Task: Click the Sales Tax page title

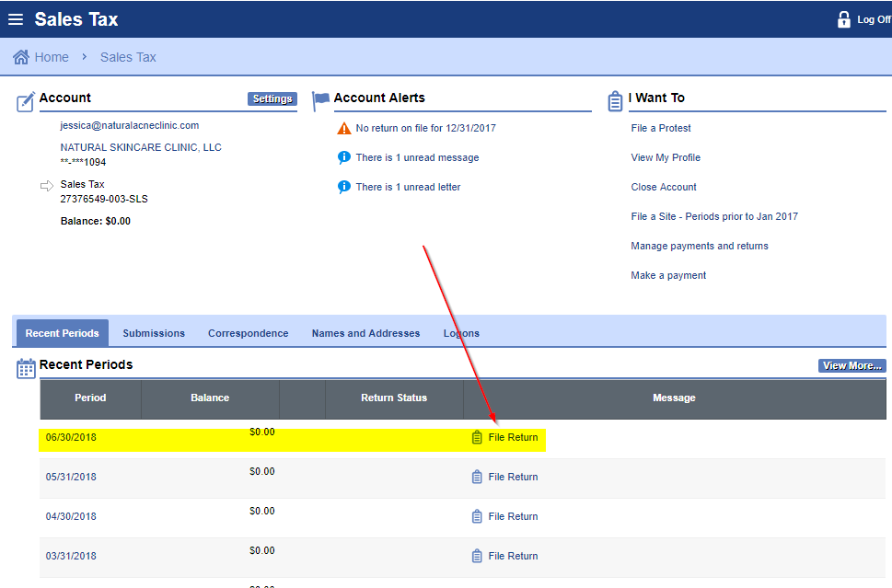Action: 76,19
